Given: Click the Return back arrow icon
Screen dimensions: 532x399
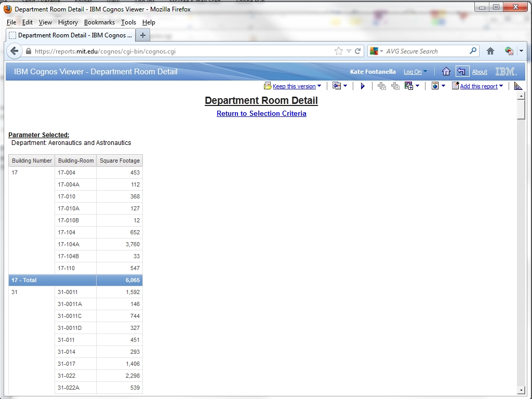Looking at the screenshot, I should (x=462, y=72).
